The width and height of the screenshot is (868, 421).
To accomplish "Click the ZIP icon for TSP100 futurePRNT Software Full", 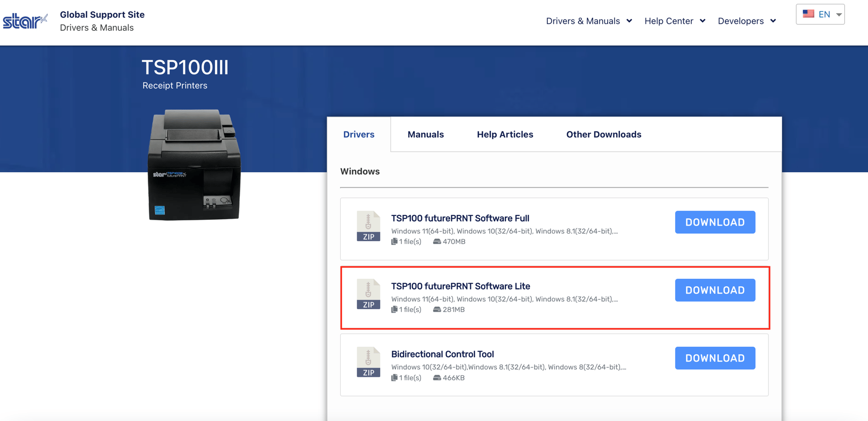I will click(368, 226).
